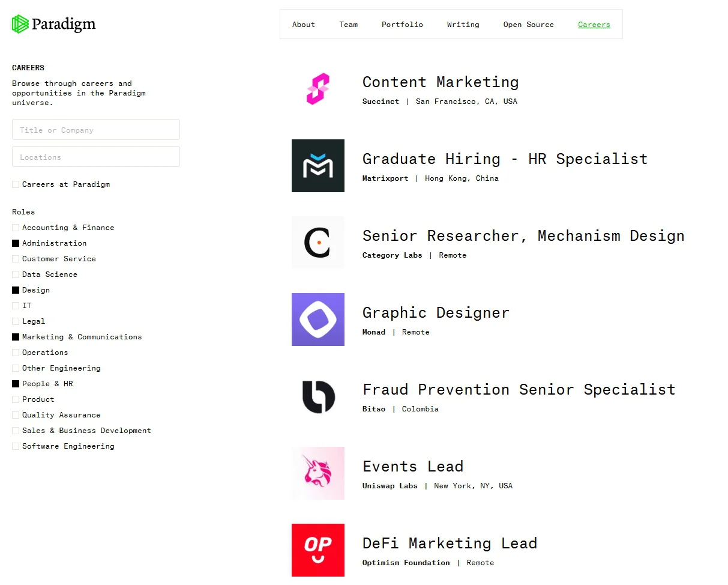Click the Paradigm logo icon

tap(20, 24)
